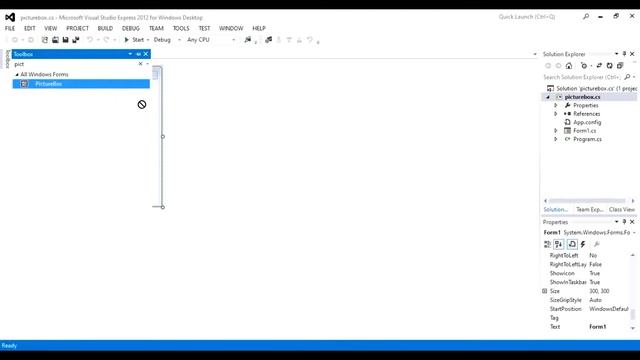Click the PictureBox control icon in Toolbox

click(x=24, y=84)
